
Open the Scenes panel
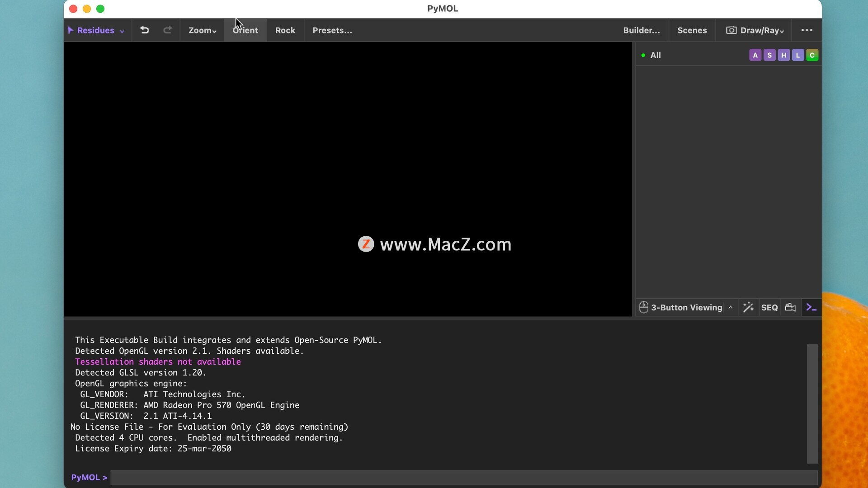692,30
